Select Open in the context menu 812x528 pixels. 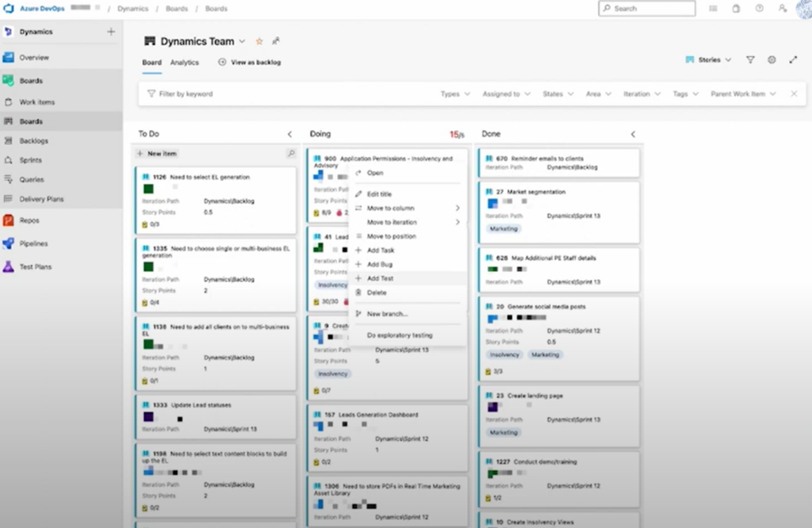coord(408,173)
